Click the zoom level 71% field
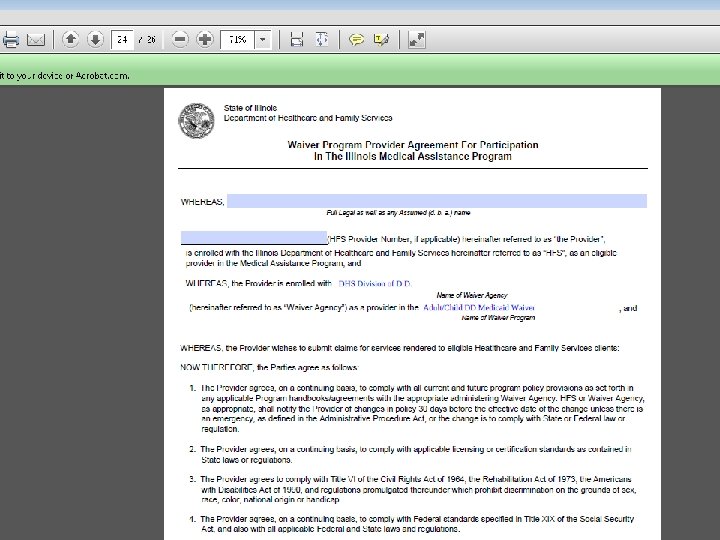720x540 pixels. [x=238, y=39]
